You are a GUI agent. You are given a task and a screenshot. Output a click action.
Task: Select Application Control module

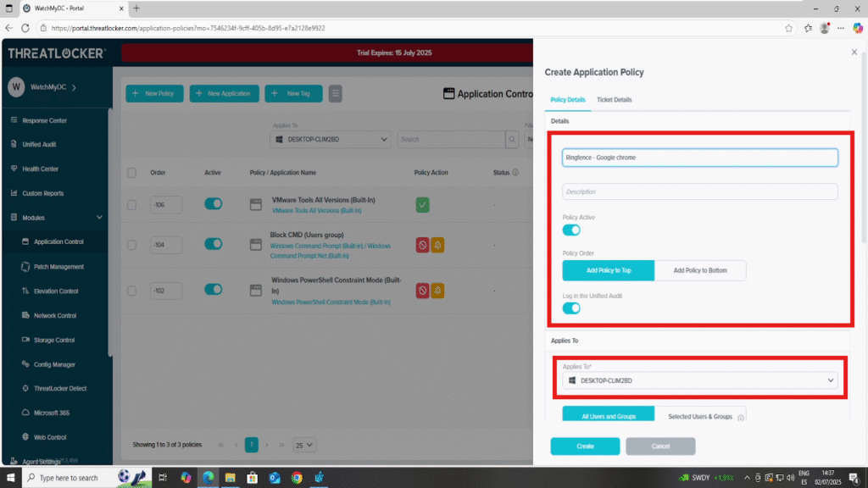pos(58,241)
